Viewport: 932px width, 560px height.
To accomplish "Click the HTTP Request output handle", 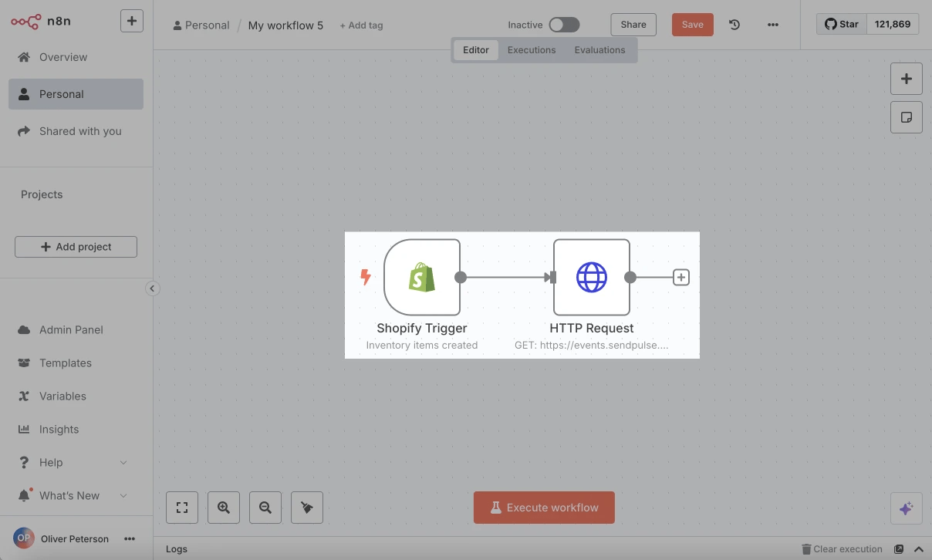I will [x=630, y=277].
